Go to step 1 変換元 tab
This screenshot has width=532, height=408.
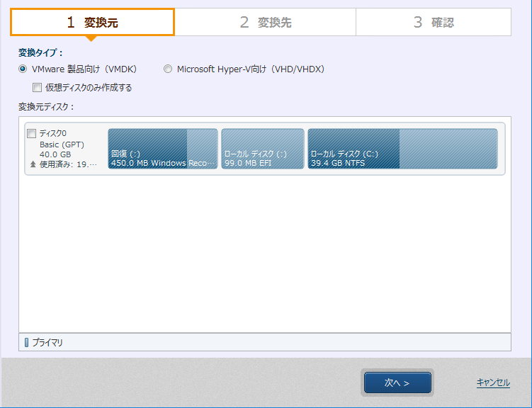(92, 23)
